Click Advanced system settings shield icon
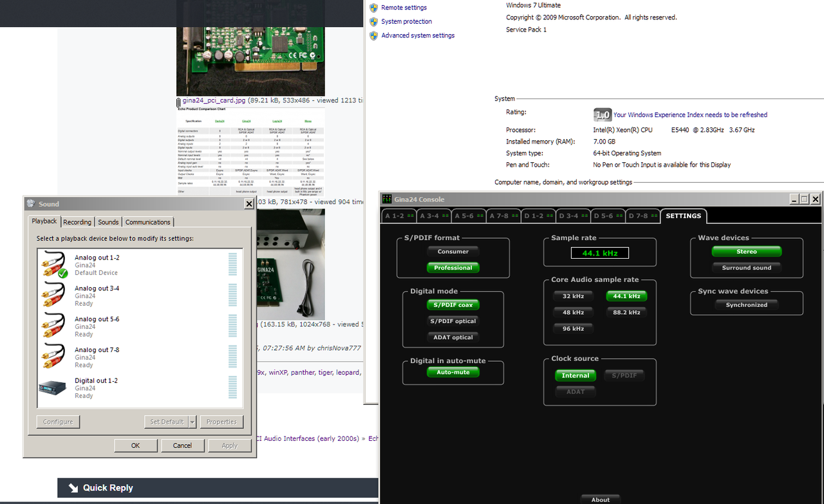 (373, 36)
